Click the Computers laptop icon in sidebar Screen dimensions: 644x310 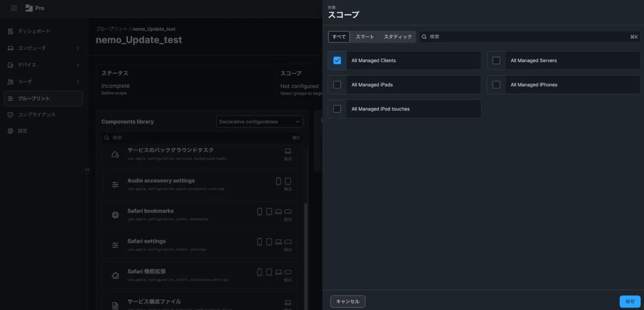tap(11, 48)
